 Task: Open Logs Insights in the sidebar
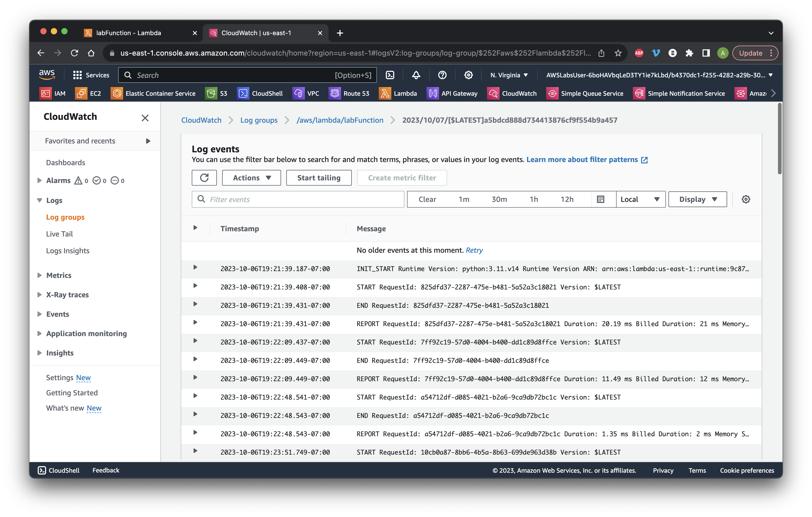click(68, 251)
